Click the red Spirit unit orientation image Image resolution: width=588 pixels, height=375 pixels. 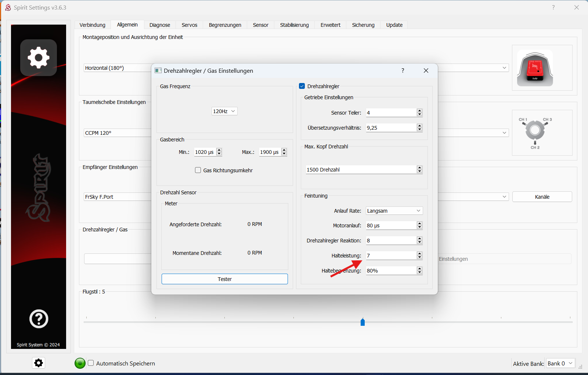pos(535,68)
